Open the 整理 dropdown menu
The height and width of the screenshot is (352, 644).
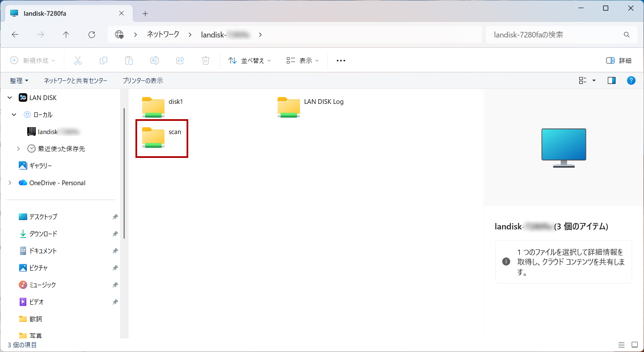[20, 80]
